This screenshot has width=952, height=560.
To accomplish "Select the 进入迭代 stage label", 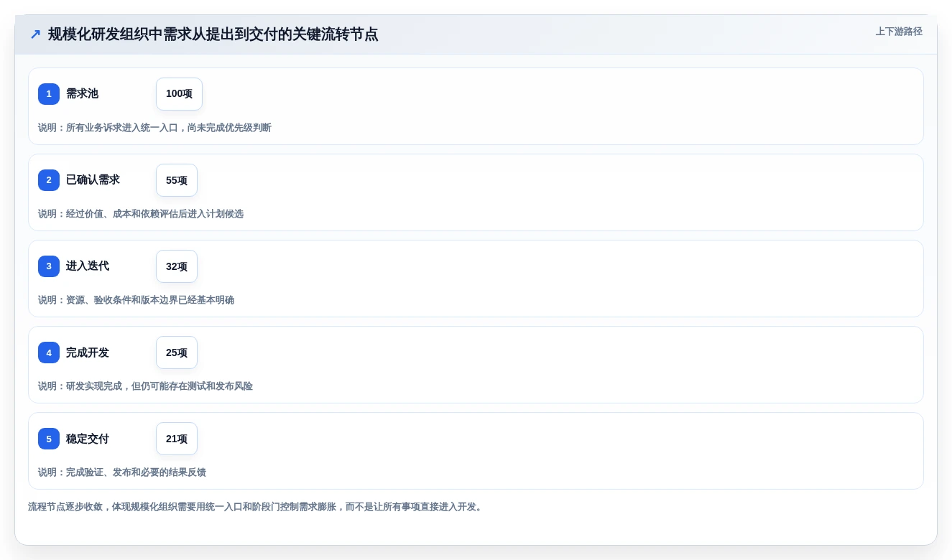I will pos(88,266).
